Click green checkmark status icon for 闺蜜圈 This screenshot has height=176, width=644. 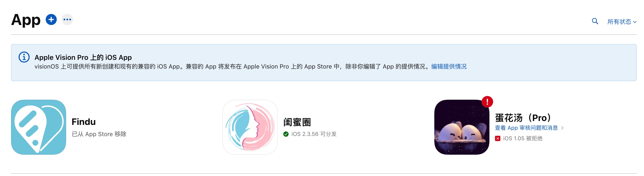click(286, 134)
